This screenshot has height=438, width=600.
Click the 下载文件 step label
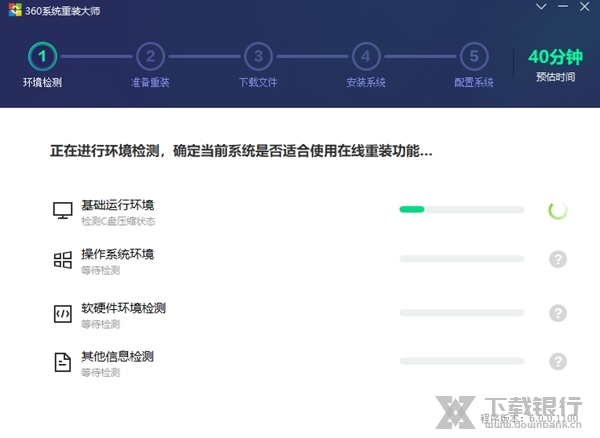click(258, 82)
